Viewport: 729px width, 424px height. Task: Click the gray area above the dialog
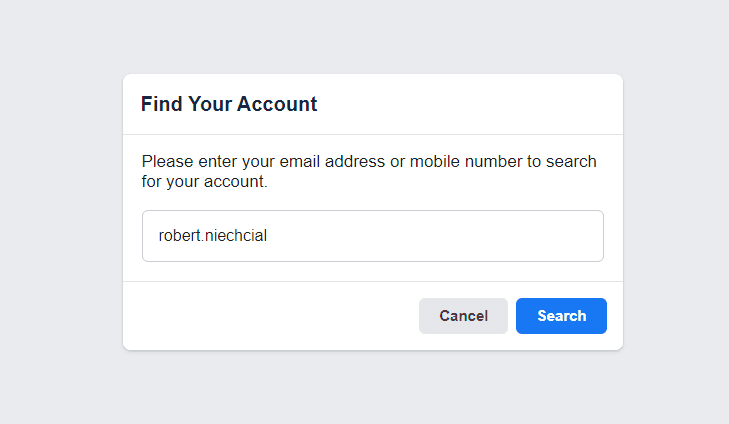(372, 36)
